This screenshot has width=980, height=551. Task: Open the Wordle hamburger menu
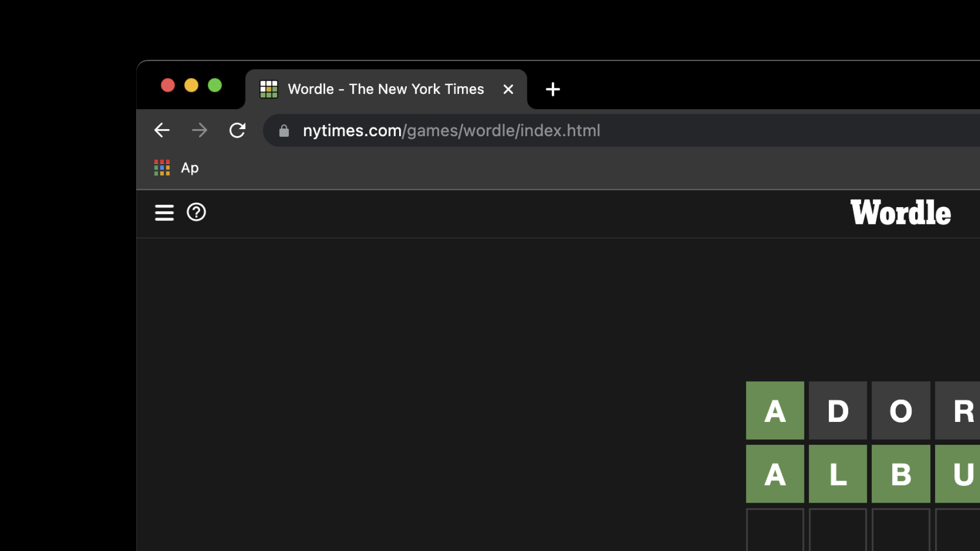[x=164, y=212]
